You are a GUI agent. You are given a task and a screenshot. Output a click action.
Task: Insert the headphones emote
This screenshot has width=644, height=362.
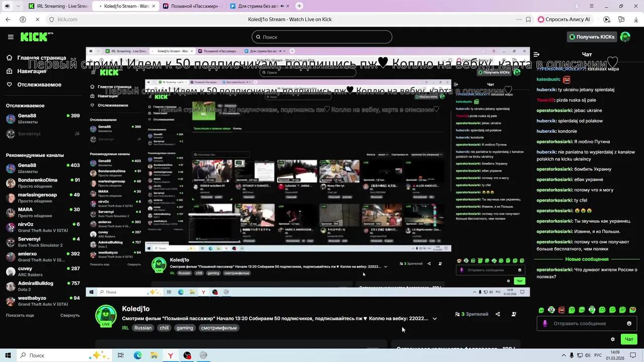coord(592,310)
